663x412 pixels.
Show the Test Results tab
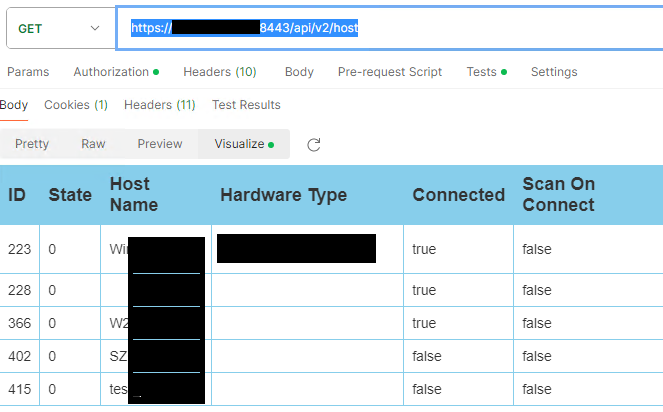[x=246, y=105]
